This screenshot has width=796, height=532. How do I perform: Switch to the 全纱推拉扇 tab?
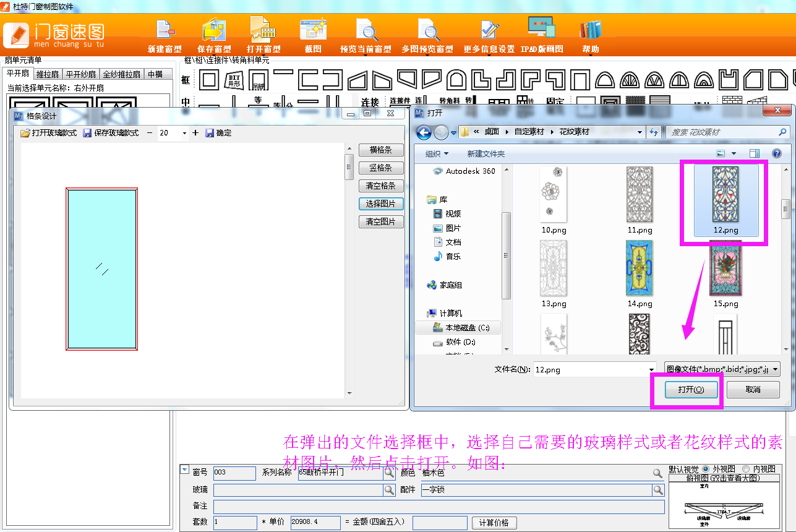[122, 74]
